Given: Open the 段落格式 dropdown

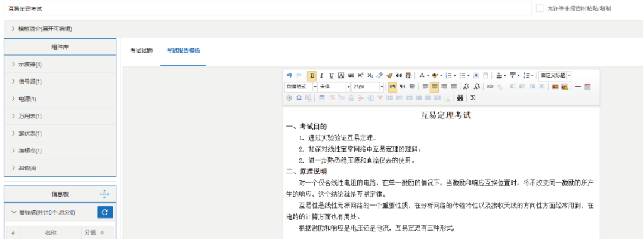Looking at the screenshot, I should tap(302, 87).
